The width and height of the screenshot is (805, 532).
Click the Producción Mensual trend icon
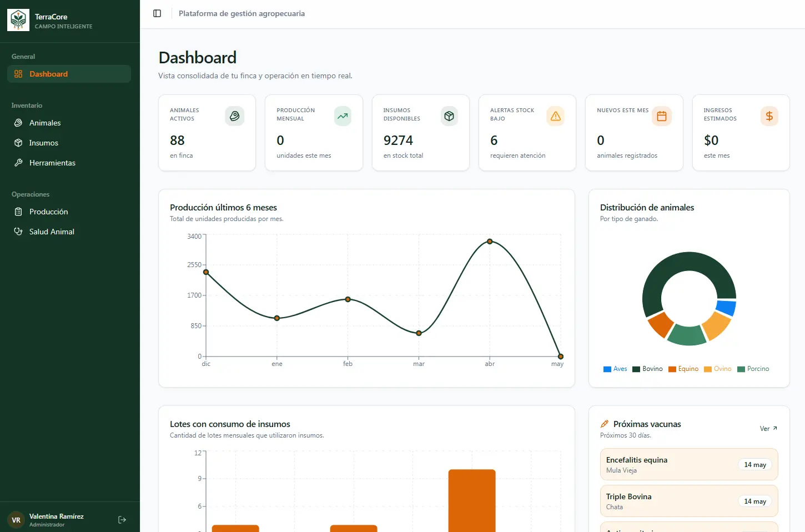click(x=343, y=116)
